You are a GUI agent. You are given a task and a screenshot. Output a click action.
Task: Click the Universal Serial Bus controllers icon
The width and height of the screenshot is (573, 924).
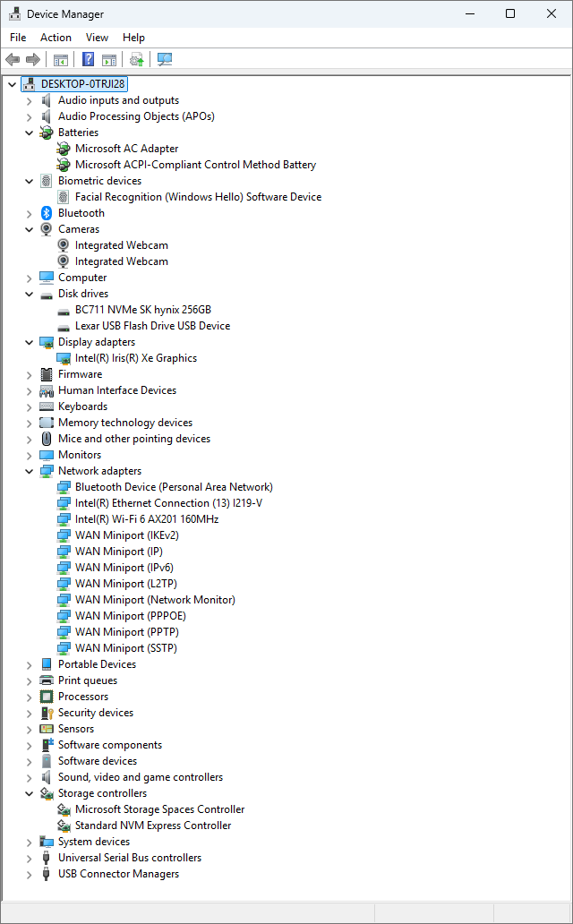pos(47,858)
